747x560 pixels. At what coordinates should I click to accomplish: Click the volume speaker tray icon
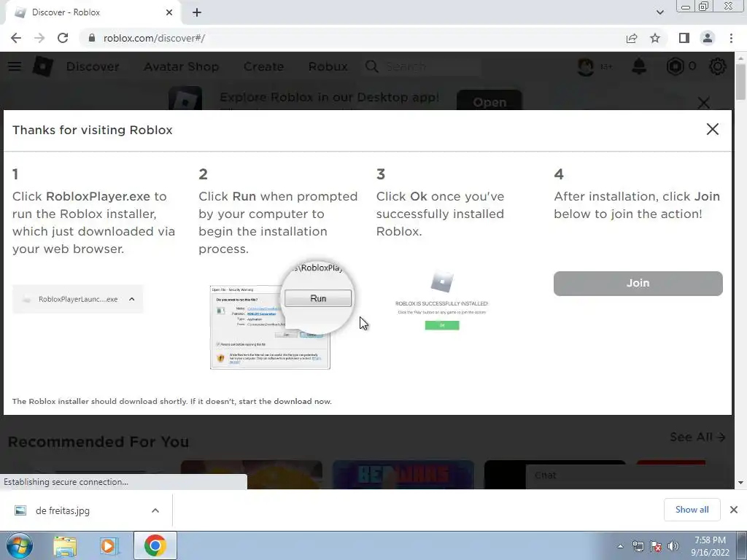click(x=673, y=547)
